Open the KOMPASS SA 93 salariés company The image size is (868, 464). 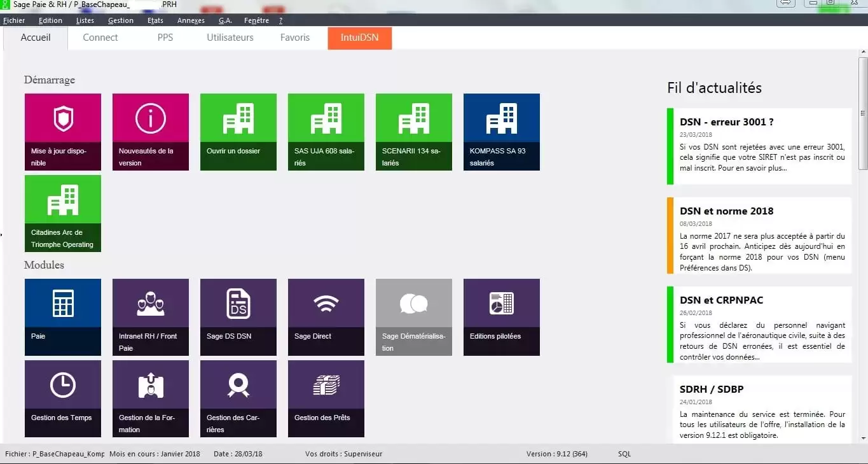click(x=501, y=132)
